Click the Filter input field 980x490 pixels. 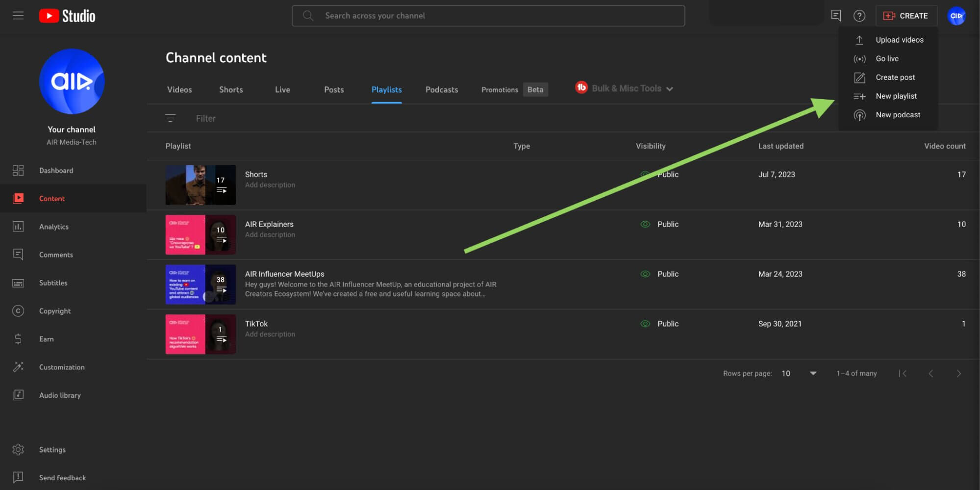(205, 118)
